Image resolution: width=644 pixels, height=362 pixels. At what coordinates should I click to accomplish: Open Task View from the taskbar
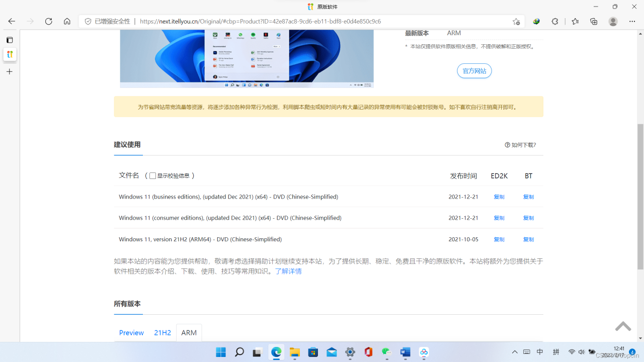[258, 352]
